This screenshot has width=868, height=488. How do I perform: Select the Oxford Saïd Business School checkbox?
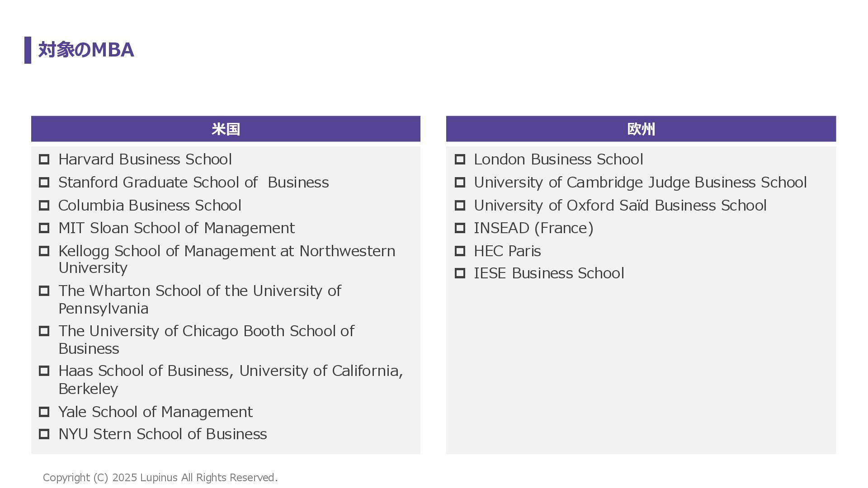pos(460,206)
